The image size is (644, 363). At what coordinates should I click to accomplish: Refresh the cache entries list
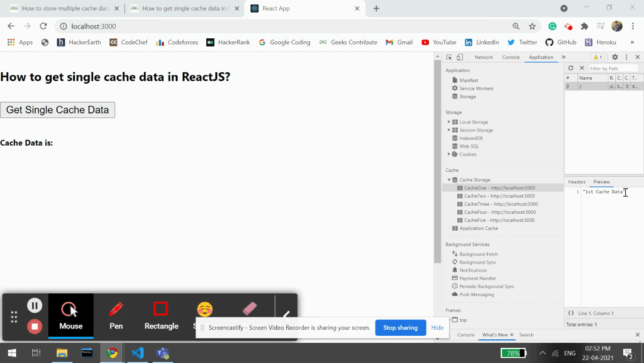(x=571, y=68)
